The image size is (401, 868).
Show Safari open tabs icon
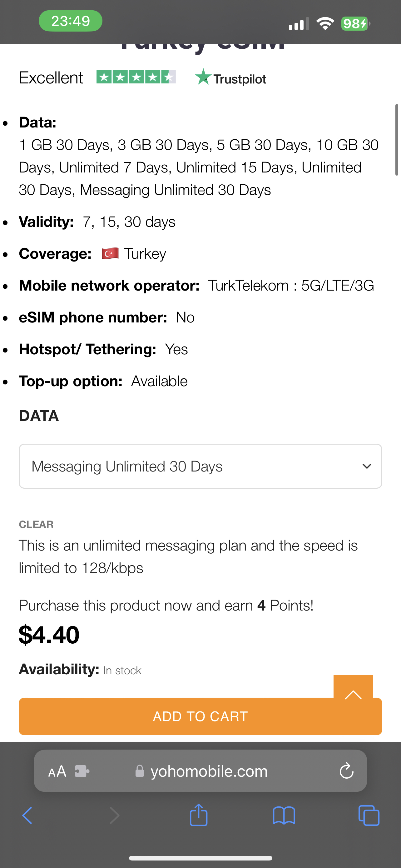coord(369,816)
